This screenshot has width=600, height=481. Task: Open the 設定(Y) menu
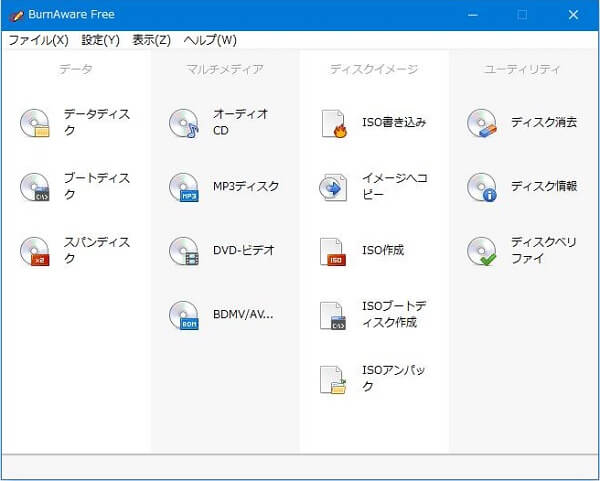tap(100, 40)
